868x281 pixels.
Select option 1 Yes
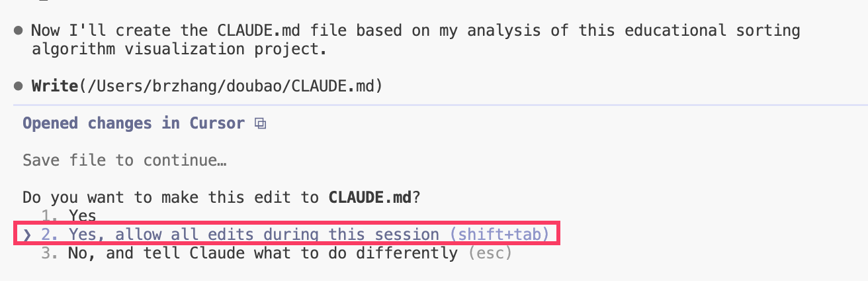pyautogui.click(x=82, y=216)
